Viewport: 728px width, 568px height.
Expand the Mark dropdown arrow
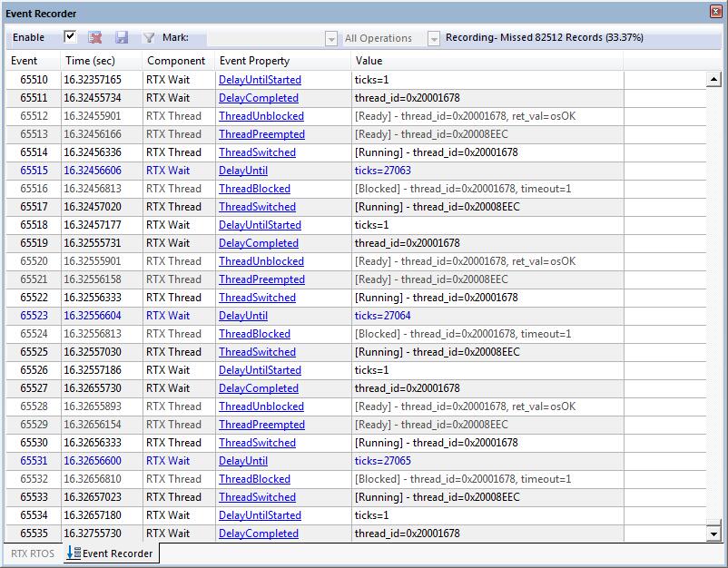331,38
